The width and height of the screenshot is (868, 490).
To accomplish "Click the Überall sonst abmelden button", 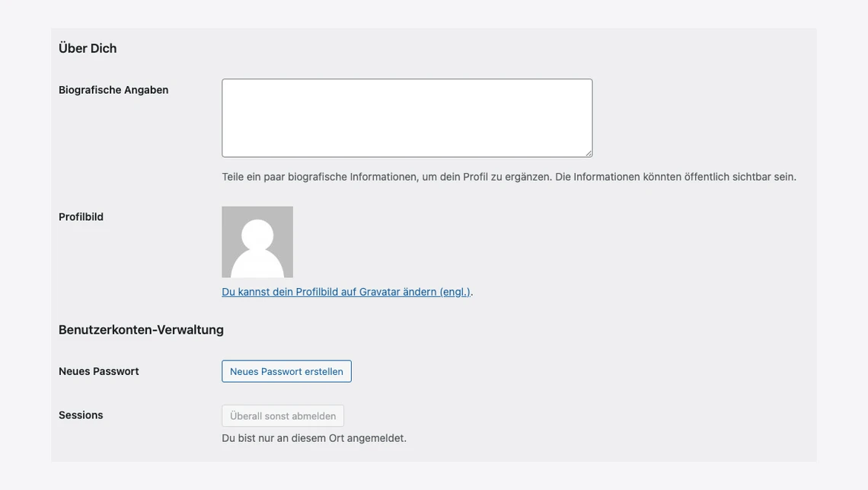I will (x=282, y=416).
